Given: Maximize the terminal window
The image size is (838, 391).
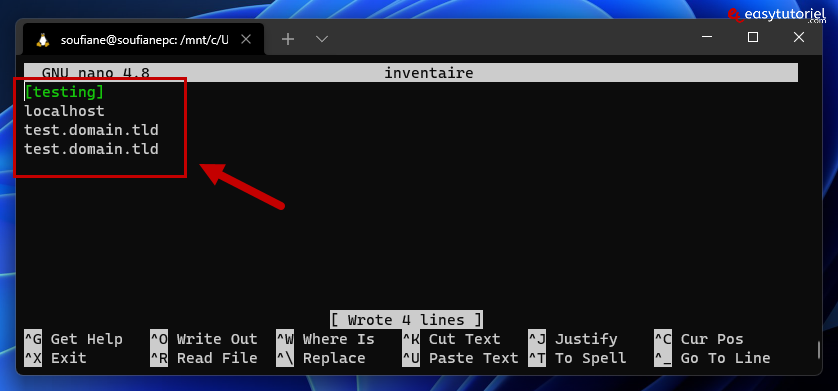Looking at the screenshot, I should 752,37.
